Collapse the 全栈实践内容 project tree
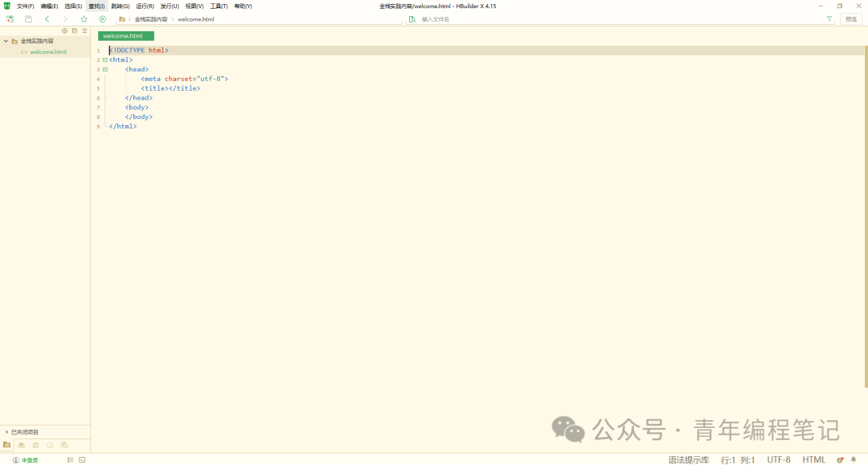The height and width of the screenshot is (465, 868). [6, 41]
